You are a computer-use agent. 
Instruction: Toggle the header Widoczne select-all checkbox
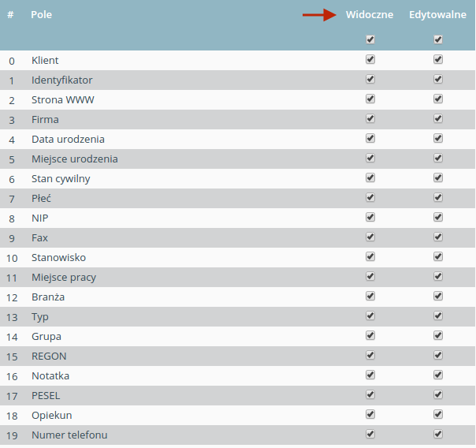coord(370,39)
